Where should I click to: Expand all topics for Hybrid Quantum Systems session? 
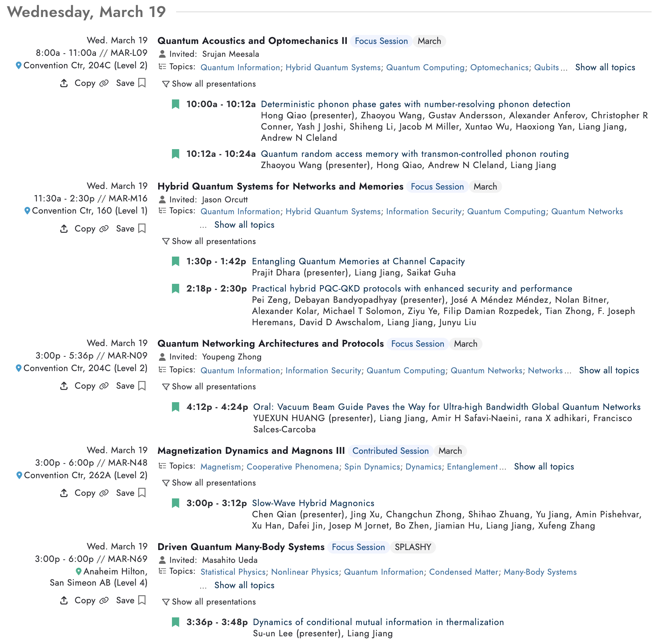tap(244, 225)
